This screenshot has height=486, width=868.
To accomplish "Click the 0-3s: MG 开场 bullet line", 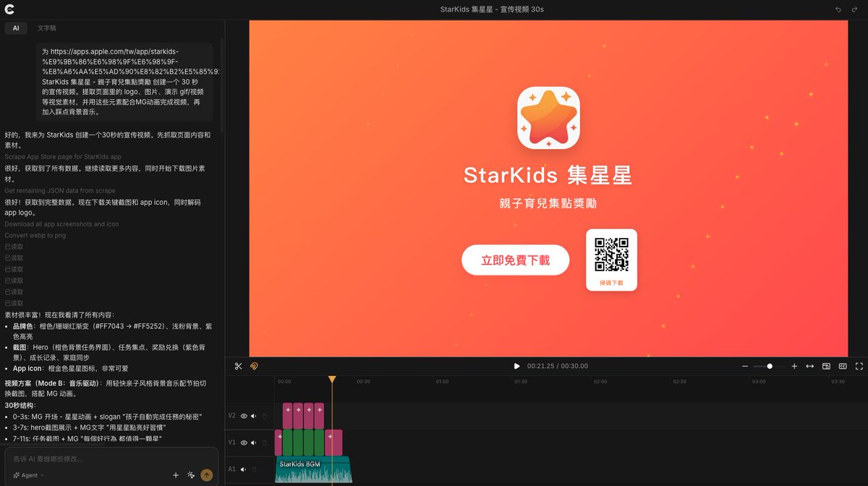I will (x=107, y=417).
